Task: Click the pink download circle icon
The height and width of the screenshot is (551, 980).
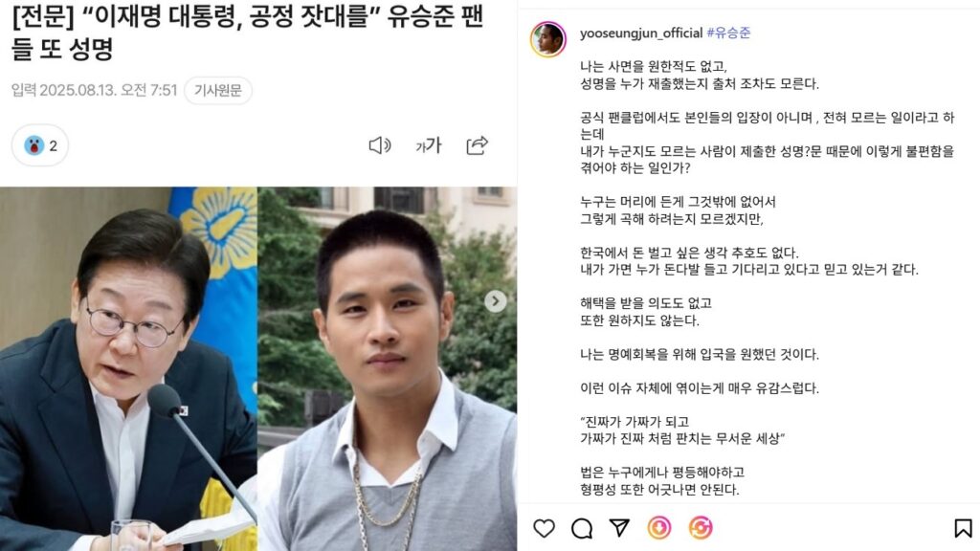Action: coord(658,528)
